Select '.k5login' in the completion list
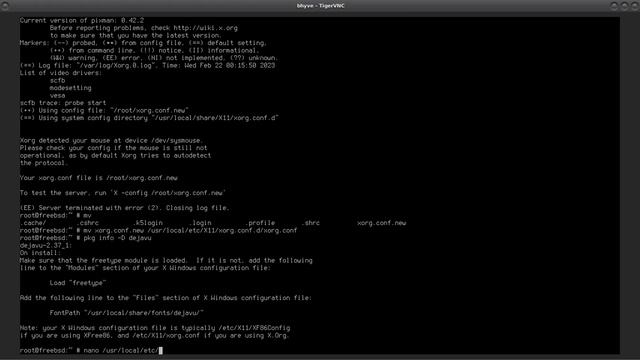The height and width of the screenshot is (360, 640). click(x=148, y=223)
